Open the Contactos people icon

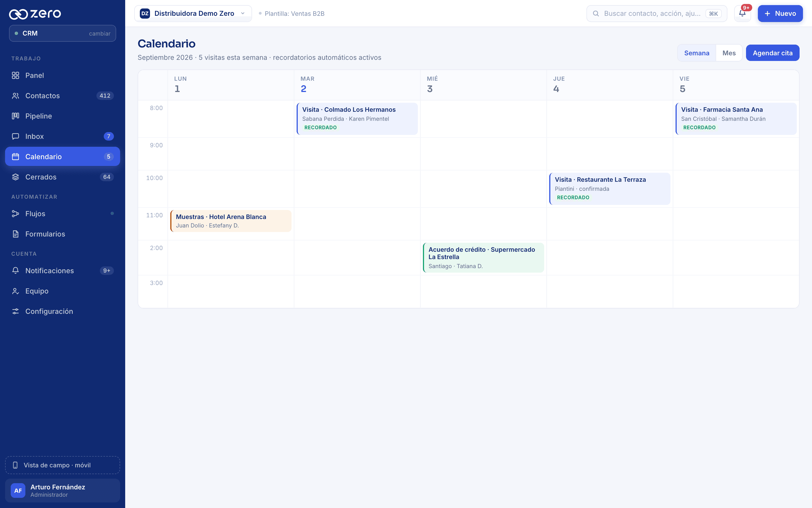point(16,96)
